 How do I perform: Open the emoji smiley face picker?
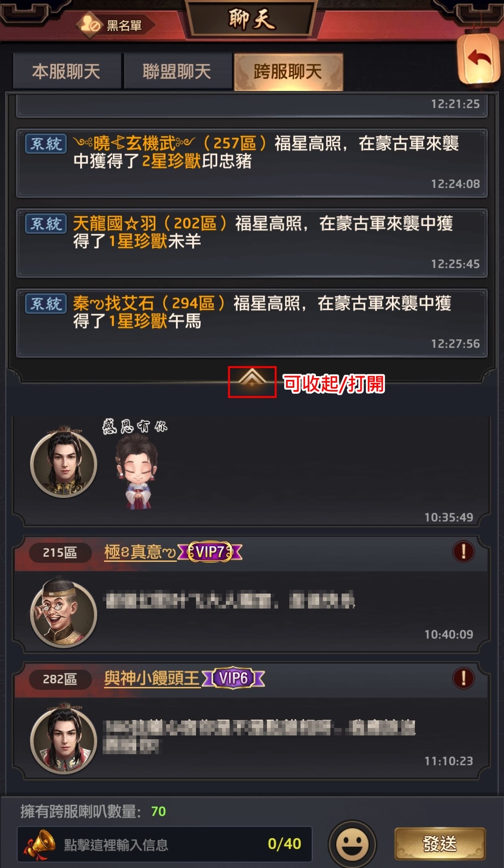point(352,845)
